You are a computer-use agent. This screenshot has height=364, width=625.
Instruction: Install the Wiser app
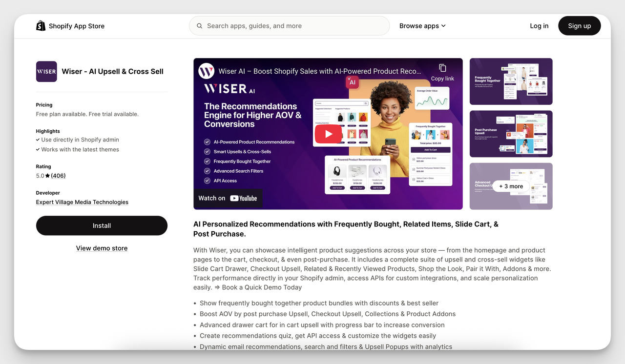click(x=102, y=225)
